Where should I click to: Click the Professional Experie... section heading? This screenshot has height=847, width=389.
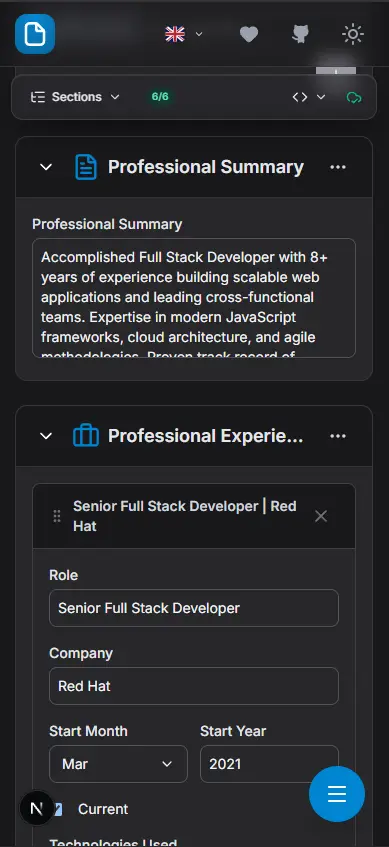(x=206, y=436)
